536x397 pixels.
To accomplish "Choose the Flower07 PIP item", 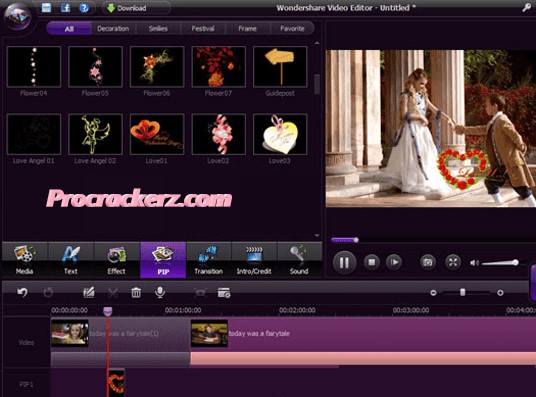I will click(x=218, y=67).
